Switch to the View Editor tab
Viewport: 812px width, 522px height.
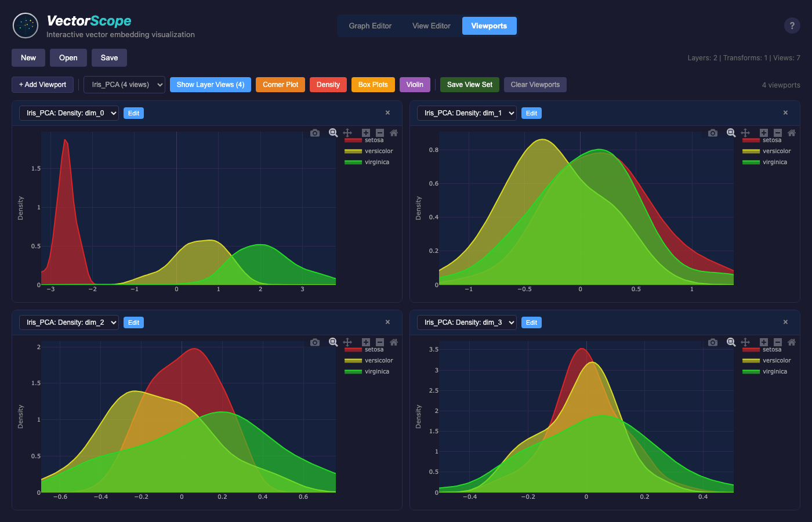(431, 26)
